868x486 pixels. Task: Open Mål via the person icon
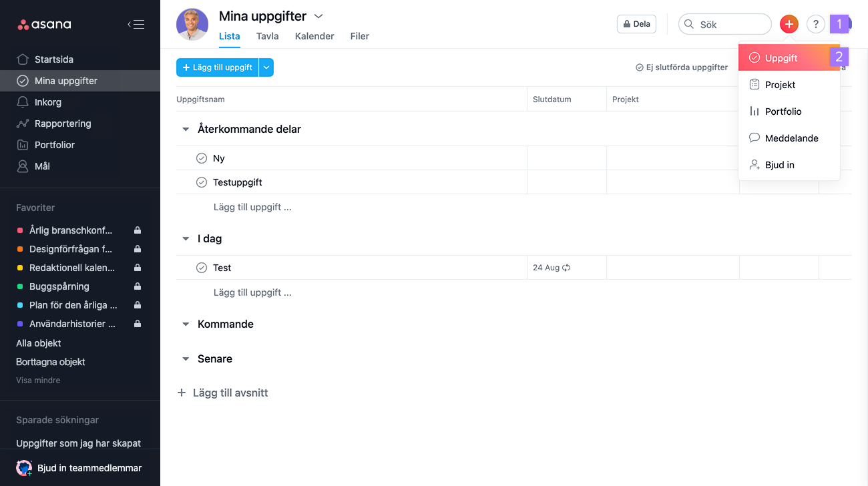23,166
